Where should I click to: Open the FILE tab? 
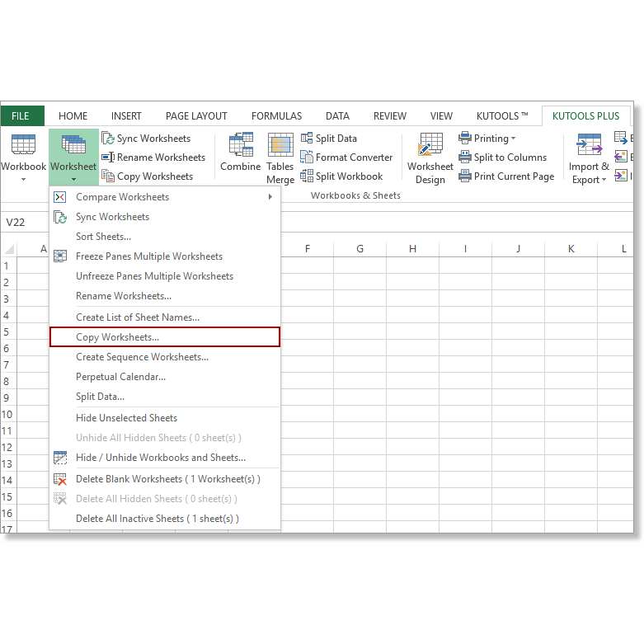pos(21,116)
